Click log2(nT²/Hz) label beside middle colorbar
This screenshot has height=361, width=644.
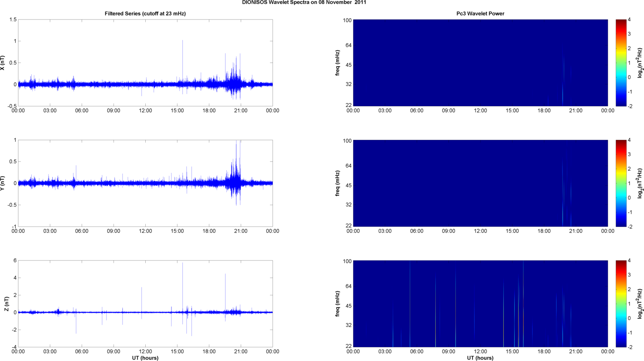point(640,183)
